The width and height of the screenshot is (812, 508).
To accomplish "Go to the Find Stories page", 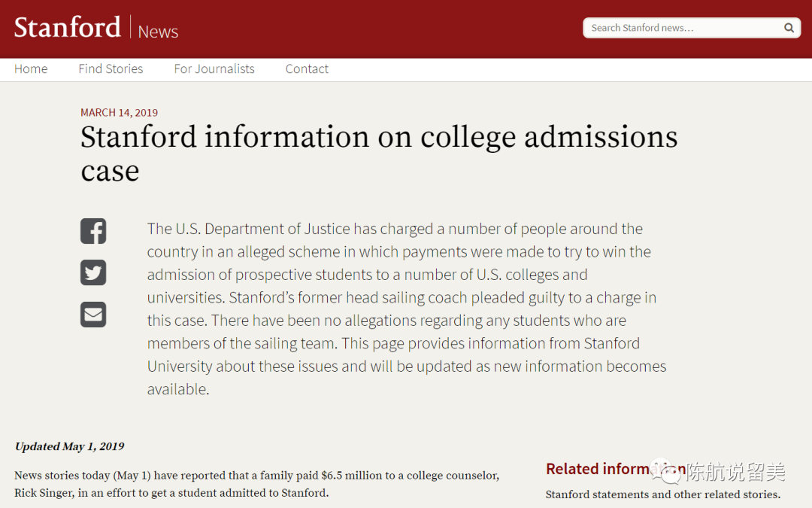I will (111, 68).
